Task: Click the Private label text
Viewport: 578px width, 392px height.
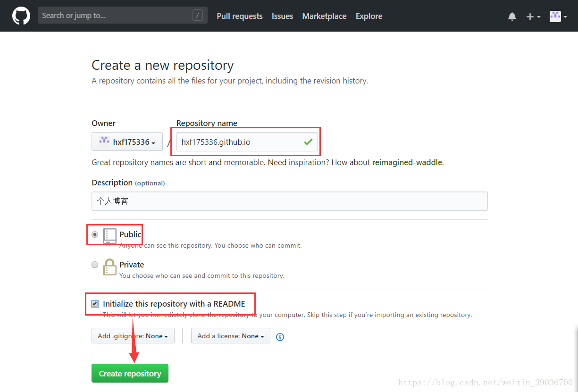Action: pyautogui.click(x=132, y=265)
